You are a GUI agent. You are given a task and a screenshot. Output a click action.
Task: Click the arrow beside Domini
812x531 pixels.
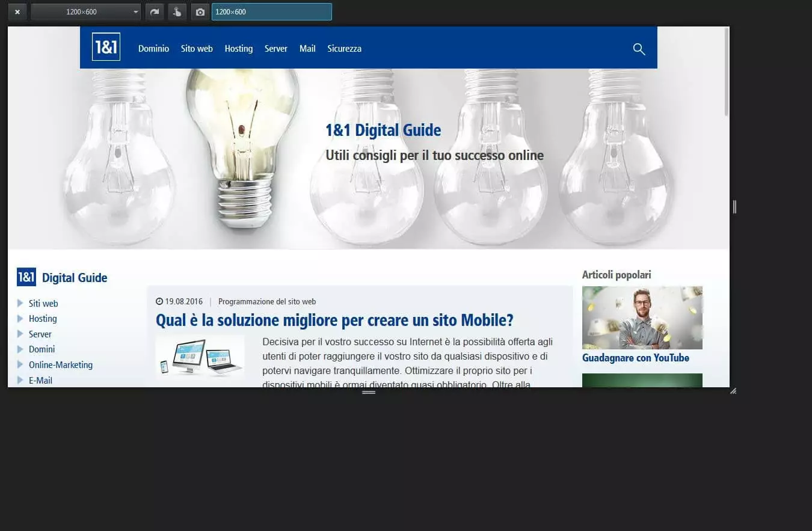(x=20, y=349)
